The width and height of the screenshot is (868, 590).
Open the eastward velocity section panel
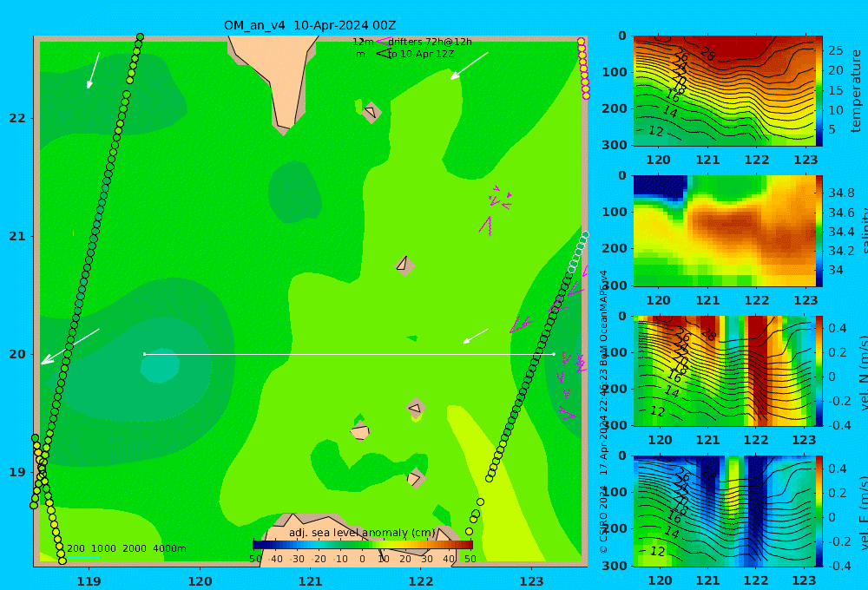point(723,511)
